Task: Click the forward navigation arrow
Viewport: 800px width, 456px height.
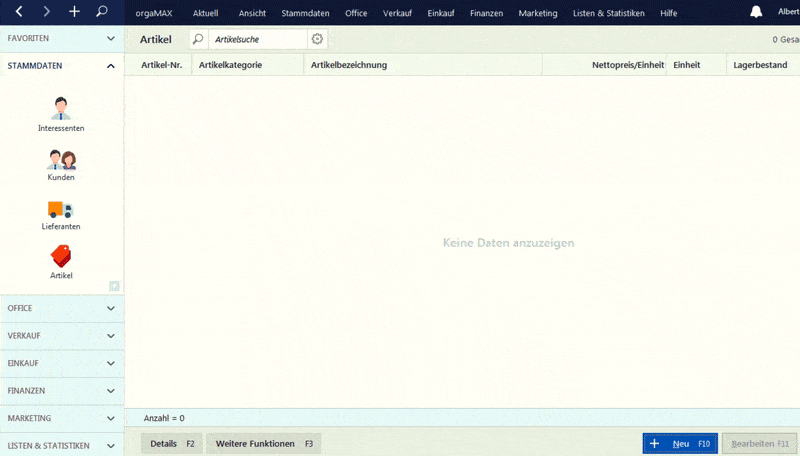Action: pyautogui.click(x=46, y=12)
